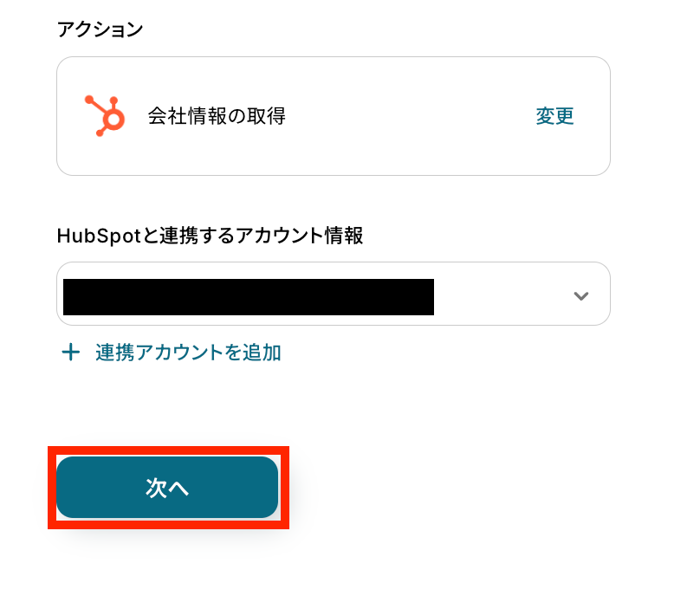The image size is (700, 615).
Task: Click the orange HubSpot sprocket logo
Action: click(106, 115)
